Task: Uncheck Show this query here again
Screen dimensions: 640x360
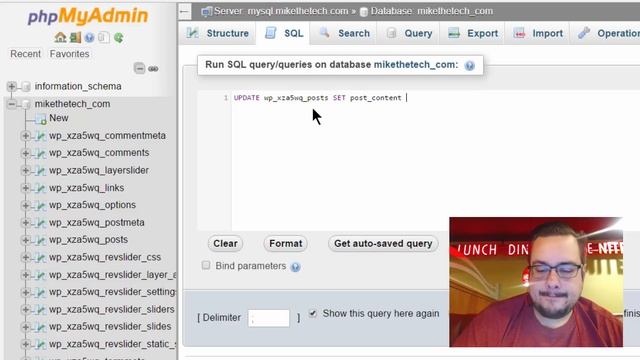Action: coord(313,313)
